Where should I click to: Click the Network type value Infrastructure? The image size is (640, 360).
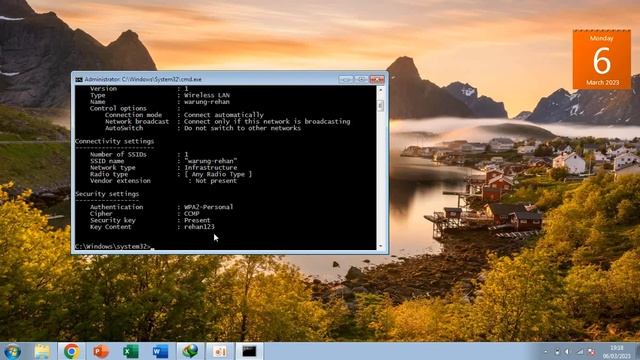coord(211,167)
